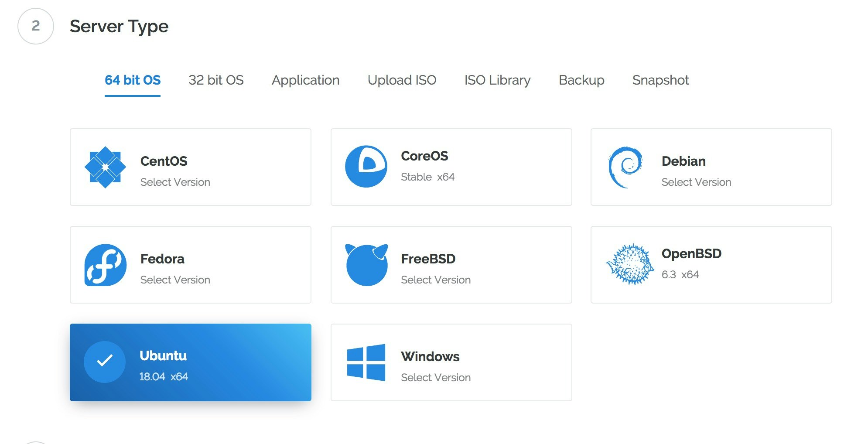The image size is (868, 444).
Task: Click the Ubuntu name label
Action: pos(163,355)
